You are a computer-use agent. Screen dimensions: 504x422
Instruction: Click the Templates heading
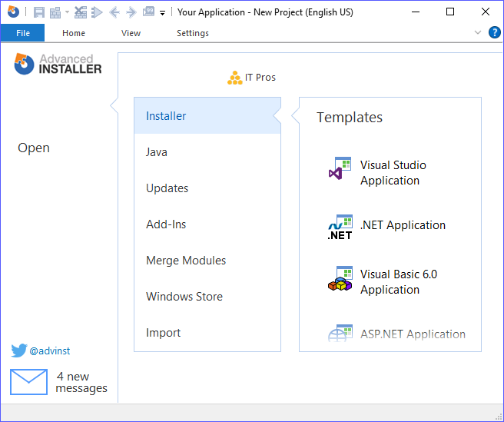pos(350,118)
